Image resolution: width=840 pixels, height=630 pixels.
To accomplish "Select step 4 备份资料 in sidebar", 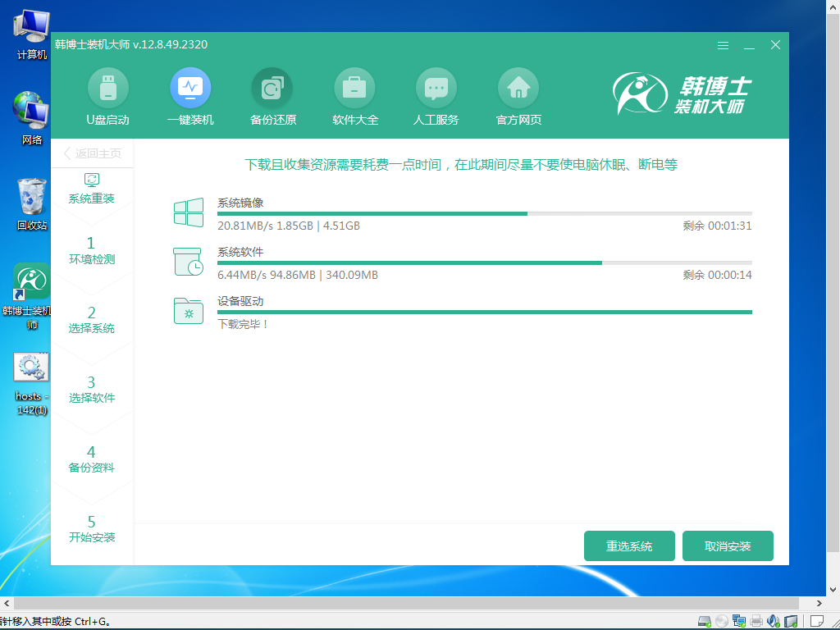I will (93, 459).
